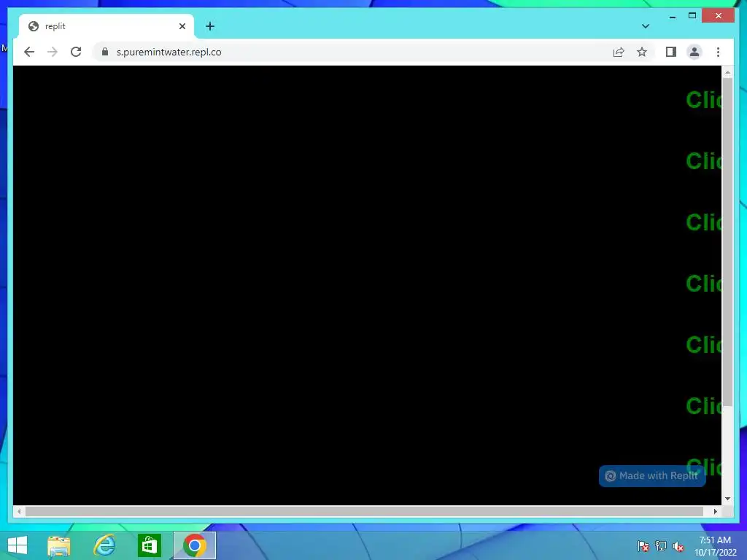Viewport: 747px width, 560px height.
Task: Open the Windows Start menu
Action: point(18,545)
